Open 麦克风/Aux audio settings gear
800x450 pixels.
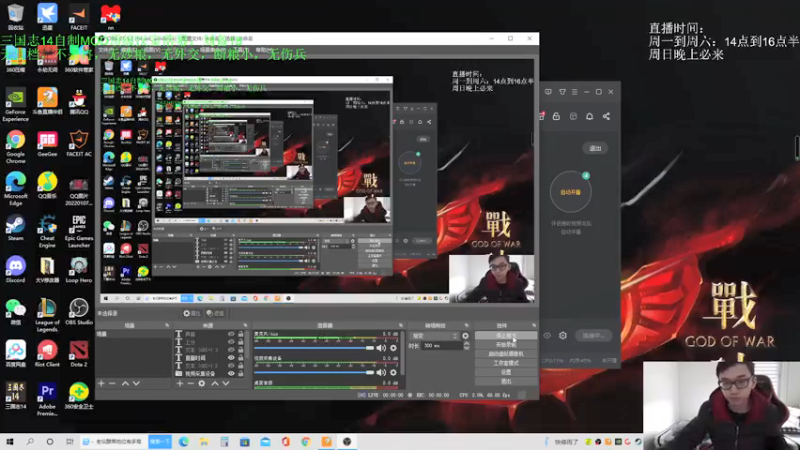tap(393, 348)
